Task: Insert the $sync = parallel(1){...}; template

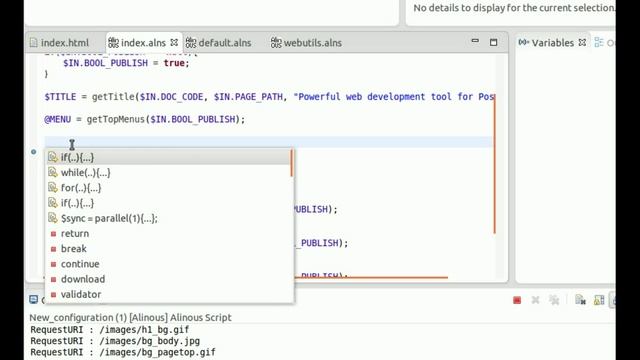Action: tap(169, 218)
